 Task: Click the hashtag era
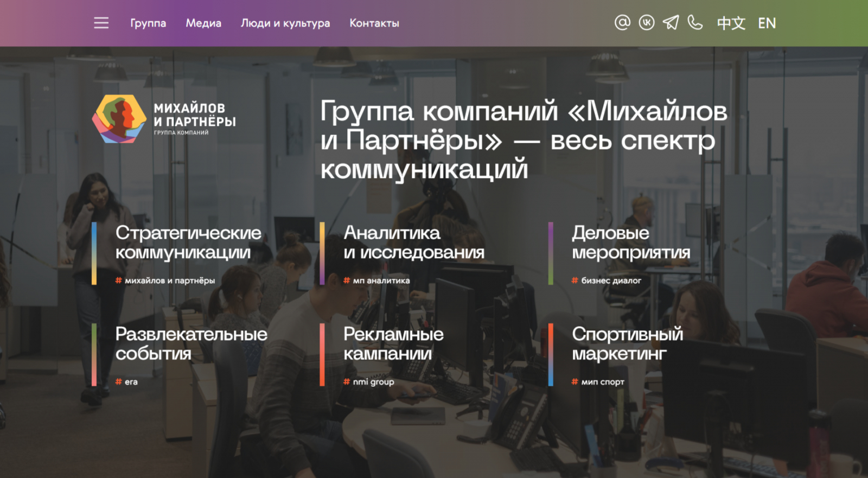click(126, 382)
